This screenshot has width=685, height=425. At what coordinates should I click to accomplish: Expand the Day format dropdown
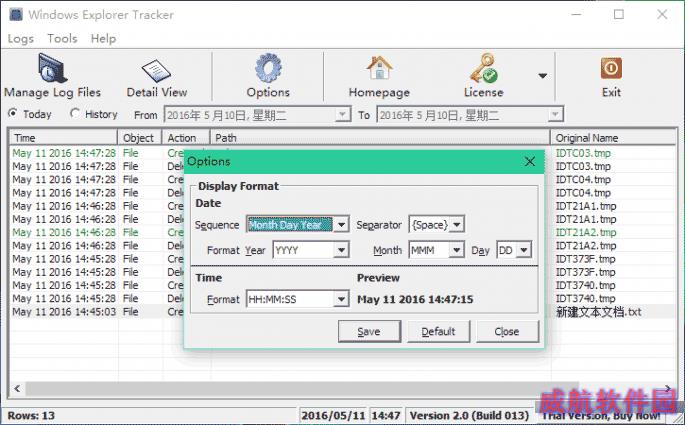524,250
